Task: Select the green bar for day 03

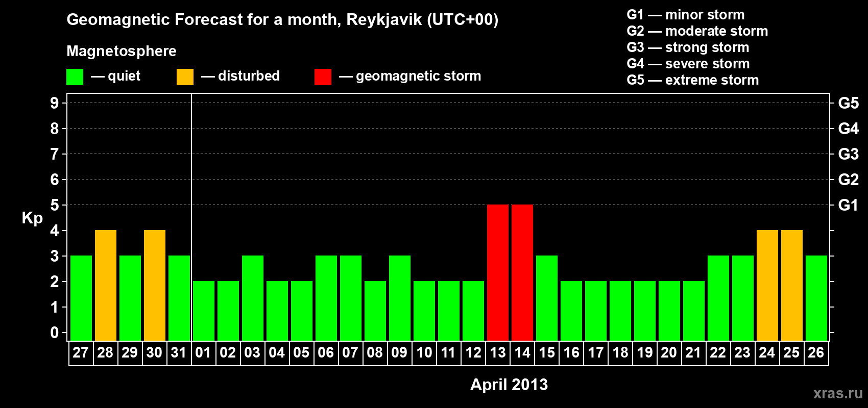Action: [x=253, y=298]
